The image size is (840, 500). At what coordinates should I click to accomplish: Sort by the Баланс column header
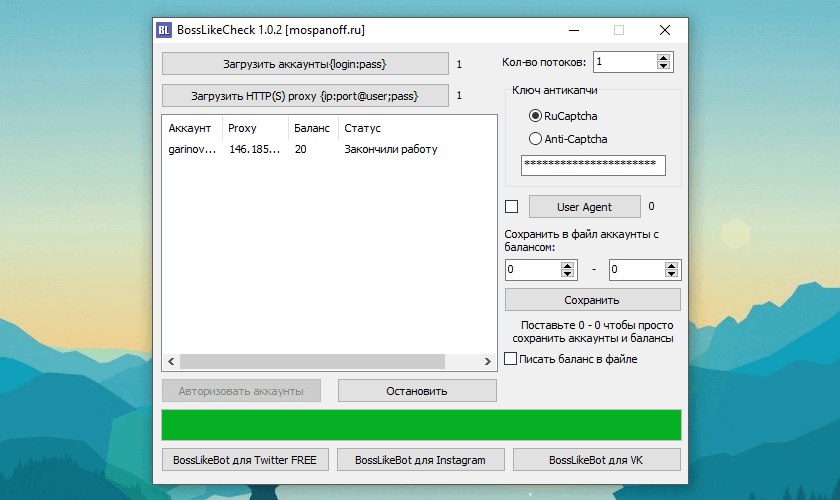click(313, 128)
